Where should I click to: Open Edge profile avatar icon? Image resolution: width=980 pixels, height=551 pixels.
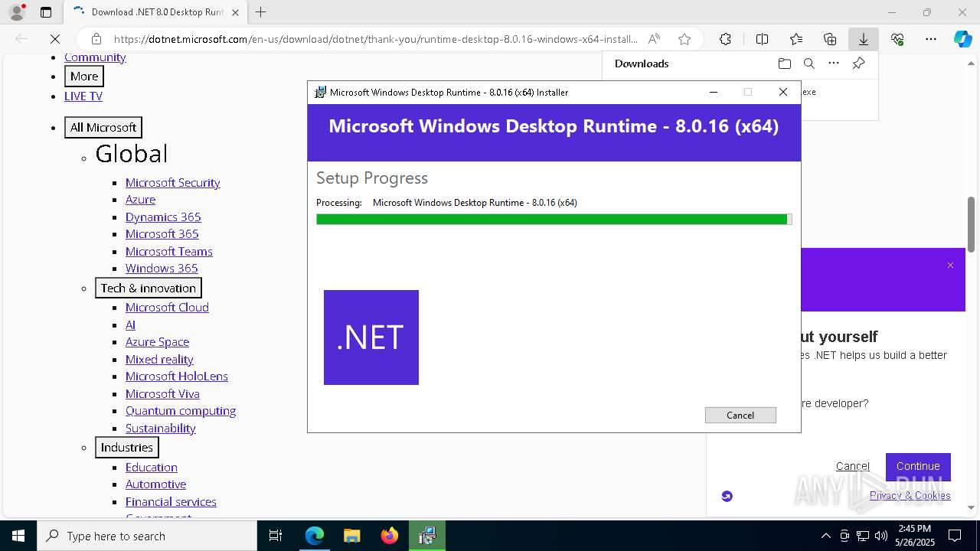[x=17, y=12]
